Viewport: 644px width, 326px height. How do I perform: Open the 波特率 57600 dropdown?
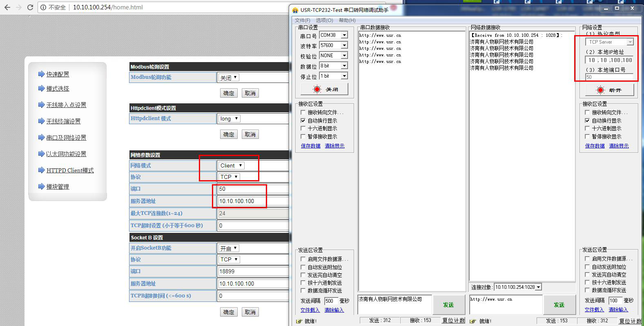coord(344,45)
